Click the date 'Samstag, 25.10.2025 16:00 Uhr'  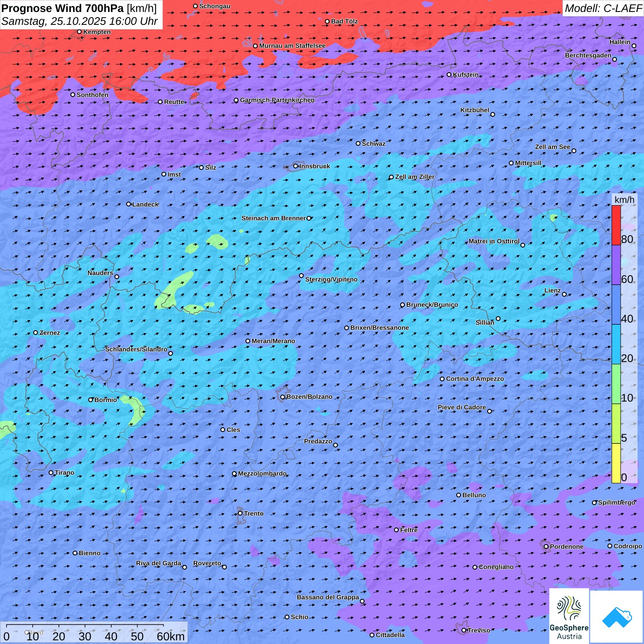[x=80, y=21]
